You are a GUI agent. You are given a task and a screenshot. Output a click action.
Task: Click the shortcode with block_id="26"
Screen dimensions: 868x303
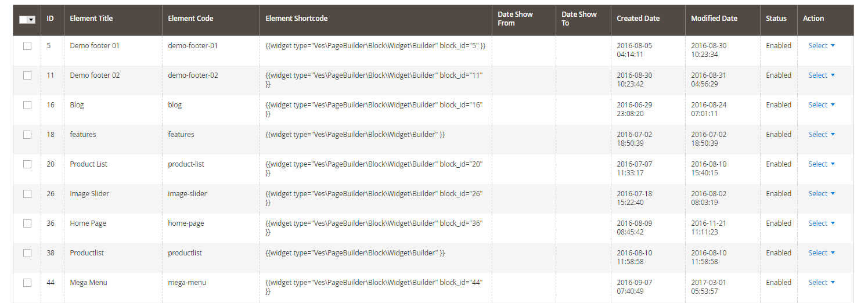374,198
